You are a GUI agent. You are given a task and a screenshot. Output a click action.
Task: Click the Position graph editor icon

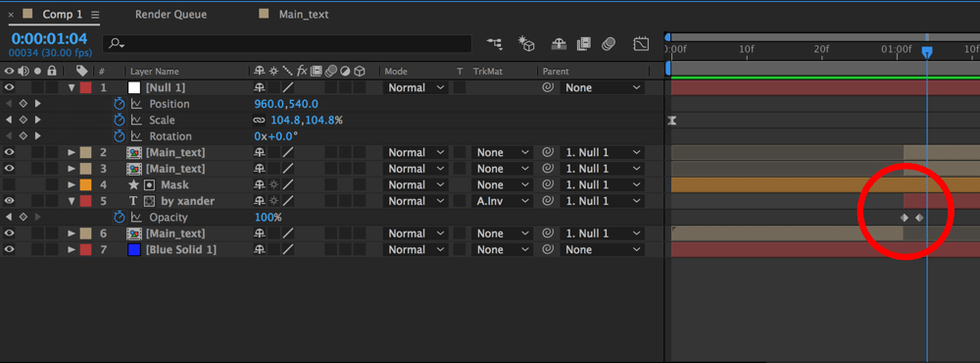136,104
